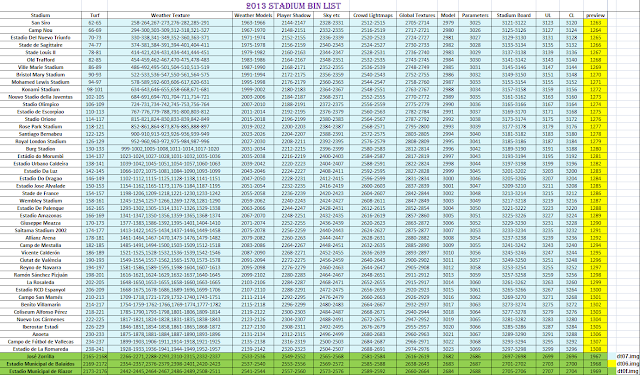Select the Santiago Bernabeu row name
640x375 pixels.
pos(40,134)
